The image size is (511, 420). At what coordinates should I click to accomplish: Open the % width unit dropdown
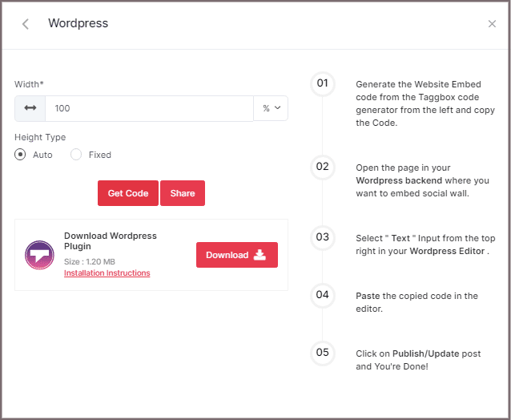tap(271, 108)
